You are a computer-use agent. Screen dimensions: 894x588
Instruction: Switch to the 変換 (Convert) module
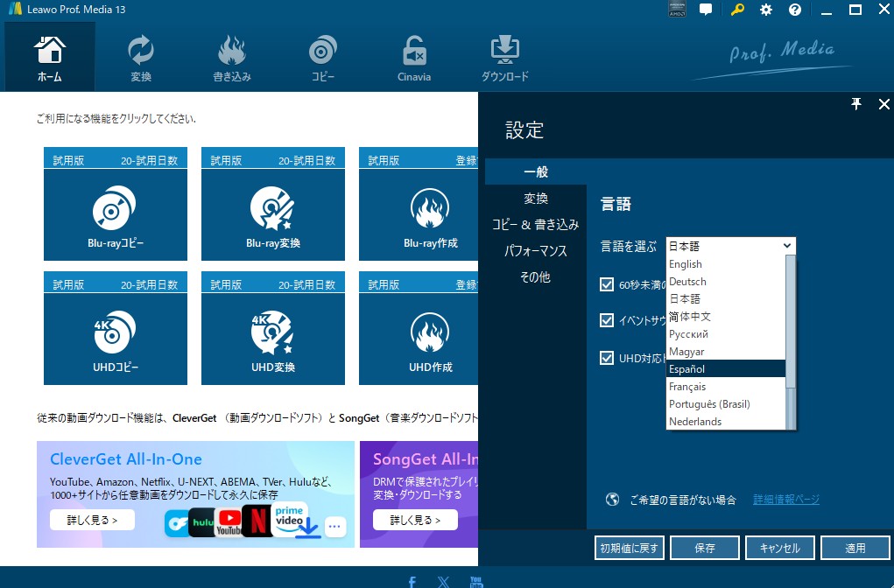click(141, 57)
